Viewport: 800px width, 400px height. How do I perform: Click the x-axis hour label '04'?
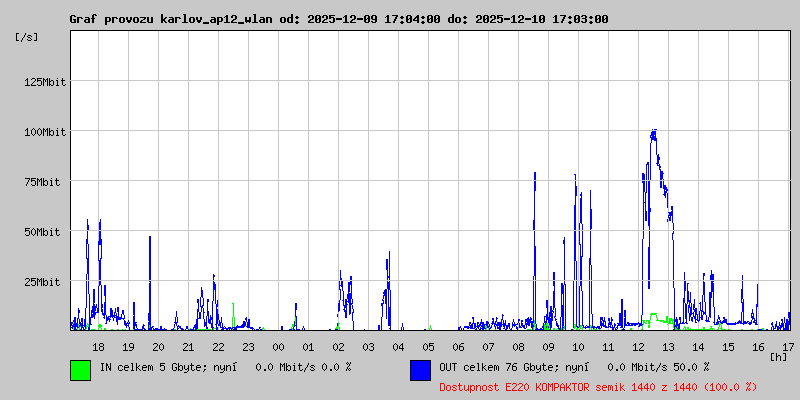(398, 347)
